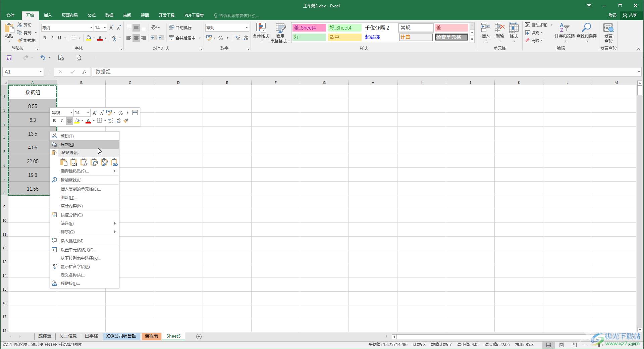This screenshot has width=644, height=349.
Task: Click the vertical scrollbar down arrow
Action: (640, 330)
